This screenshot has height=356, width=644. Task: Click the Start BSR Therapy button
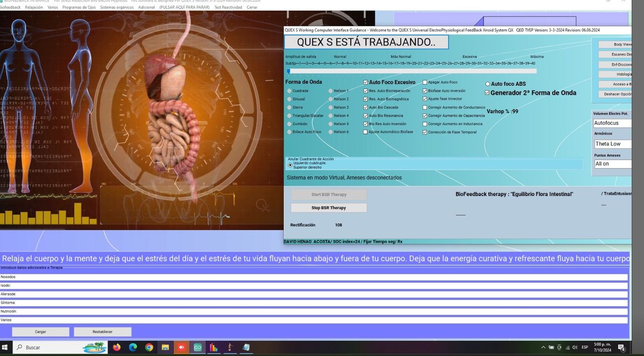click(329, 194)
